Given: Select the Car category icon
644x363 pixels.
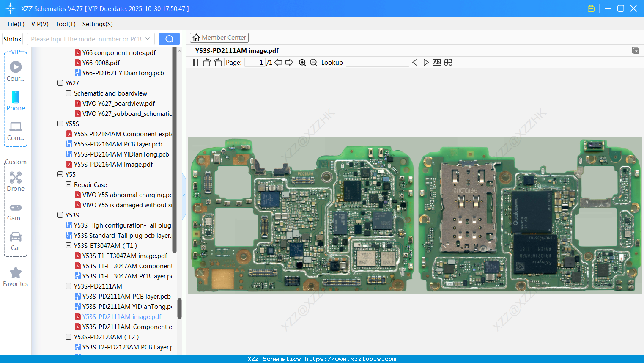Looking at the screenshot, I should [16, 241].
